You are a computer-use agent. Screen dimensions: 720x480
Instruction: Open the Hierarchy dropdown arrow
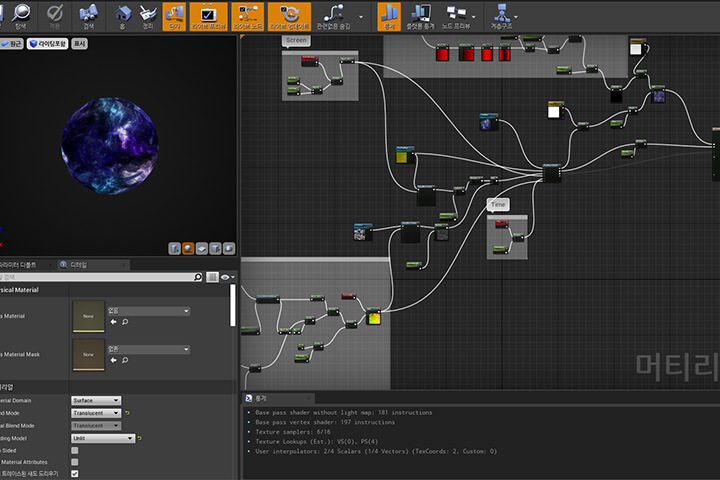pos(516,17)
